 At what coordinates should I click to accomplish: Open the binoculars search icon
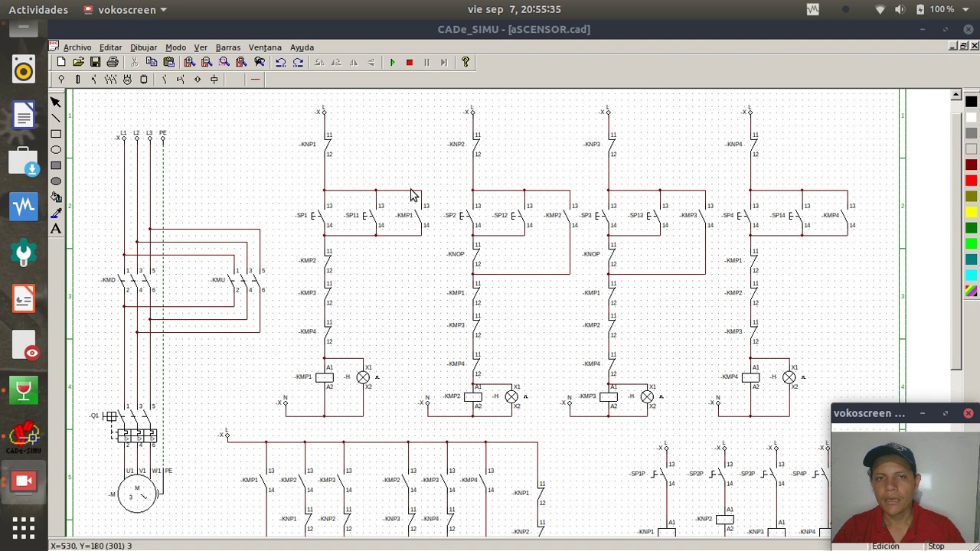click(x=259, y=62)
